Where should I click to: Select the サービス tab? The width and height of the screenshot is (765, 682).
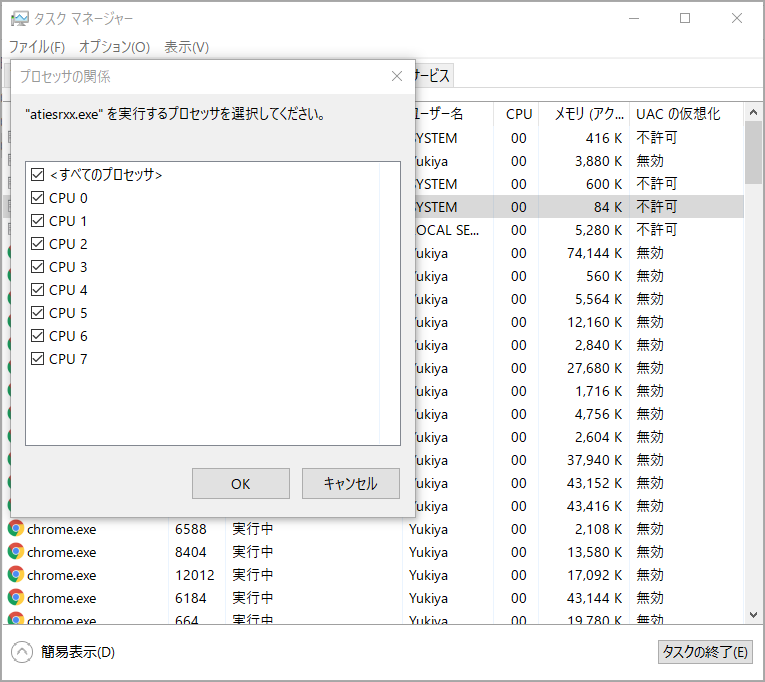coord(434,76)
